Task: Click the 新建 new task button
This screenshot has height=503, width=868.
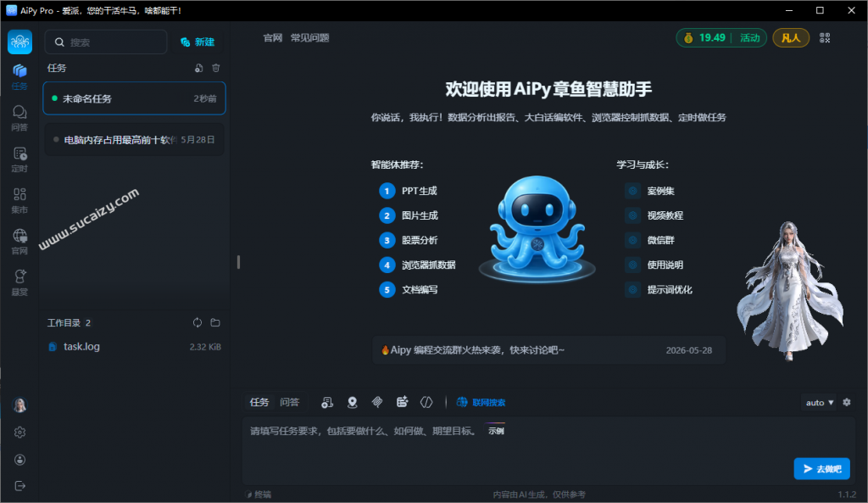Action: coord(198,42)
